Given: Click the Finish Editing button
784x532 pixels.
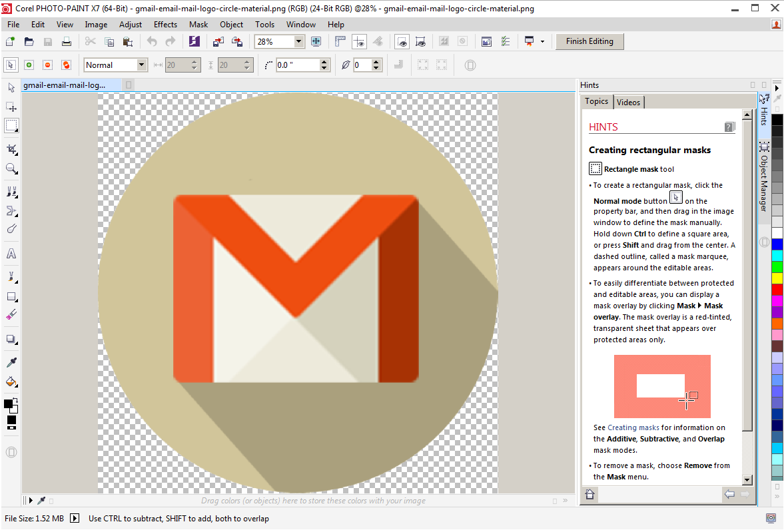Looking at the screenshot, I should coord(589,41).
